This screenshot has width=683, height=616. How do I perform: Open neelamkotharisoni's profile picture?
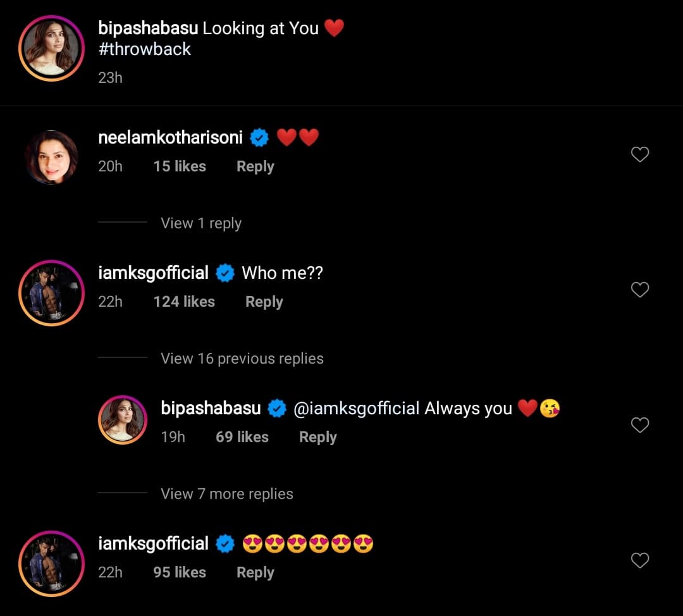[51, 157]
